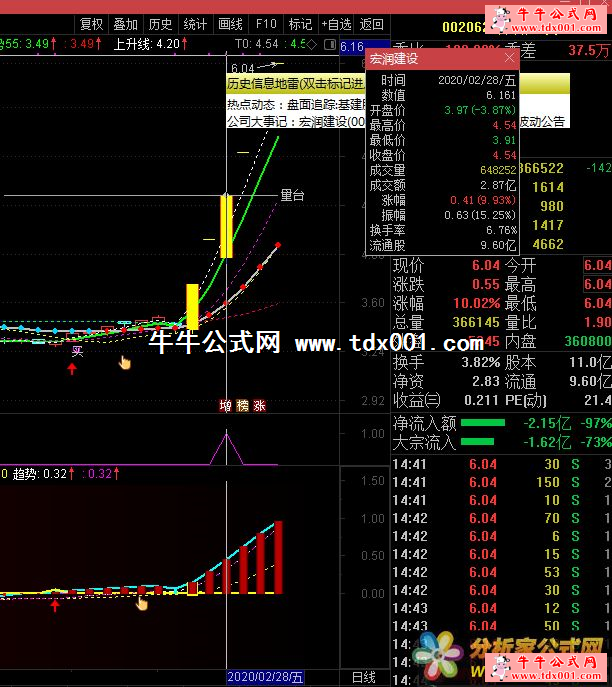Click the 涨 marker icon on chart
Viewport: 612px width, 687px height.
point(259,406)
